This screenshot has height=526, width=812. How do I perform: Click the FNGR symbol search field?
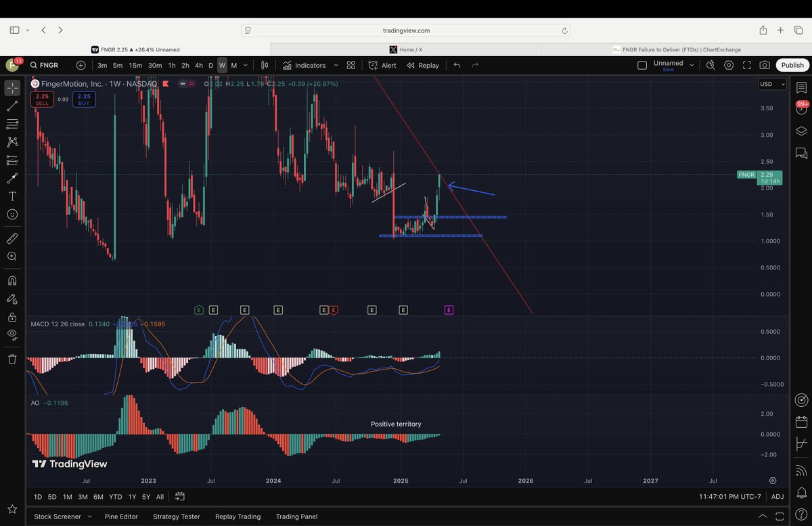[x=49, y=66]
